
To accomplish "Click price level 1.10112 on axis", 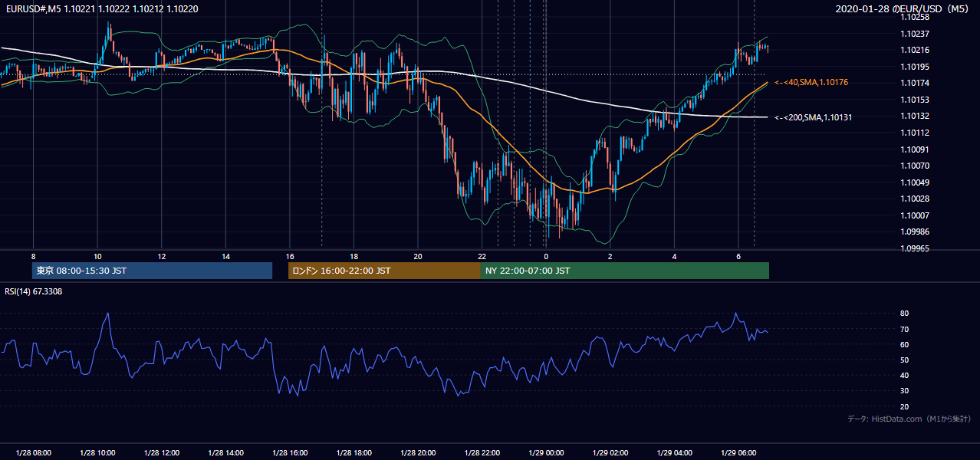I will 914,133.
